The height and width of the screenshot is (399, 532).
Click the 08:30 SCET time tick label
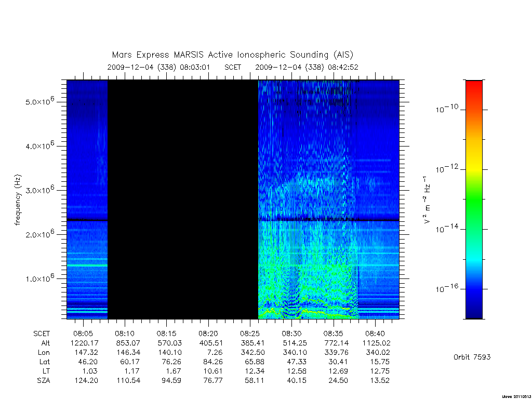tap(292, 334)
